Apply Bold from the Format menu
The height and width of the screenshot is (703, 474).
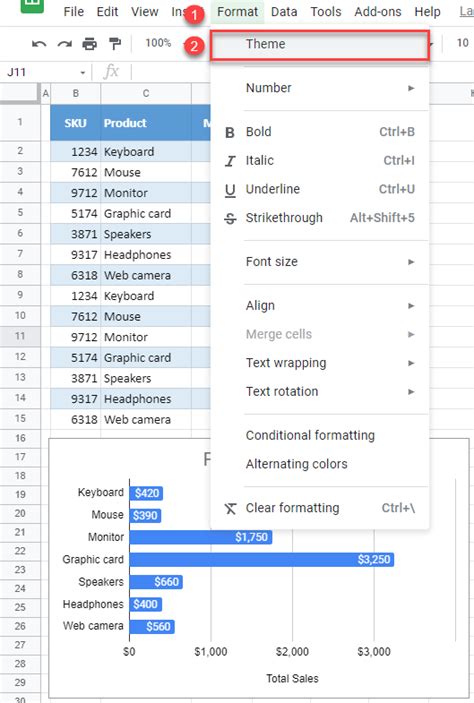click(319, 132)
